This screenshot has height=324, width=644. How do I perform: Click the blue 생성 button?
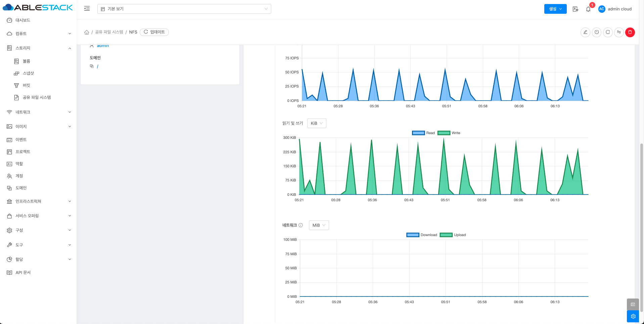click(555, 9)
